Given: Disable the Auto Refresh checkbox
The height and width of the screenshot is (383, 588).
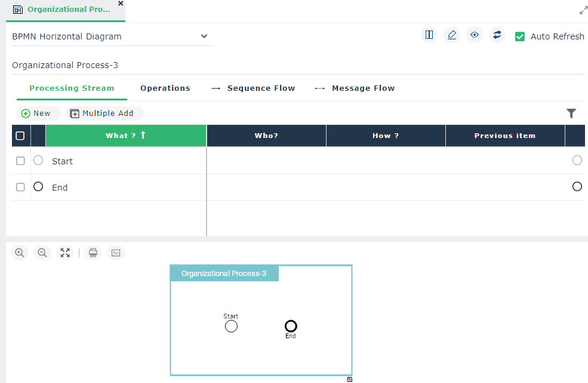Looking at the screenshot, I should pyautogui.click(x=520, y=36).
